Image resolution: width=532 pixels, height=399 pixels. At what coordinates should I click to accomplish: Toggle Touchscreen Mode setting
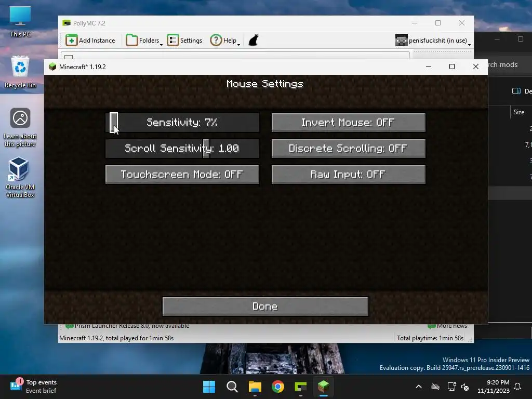coord(182,175)
